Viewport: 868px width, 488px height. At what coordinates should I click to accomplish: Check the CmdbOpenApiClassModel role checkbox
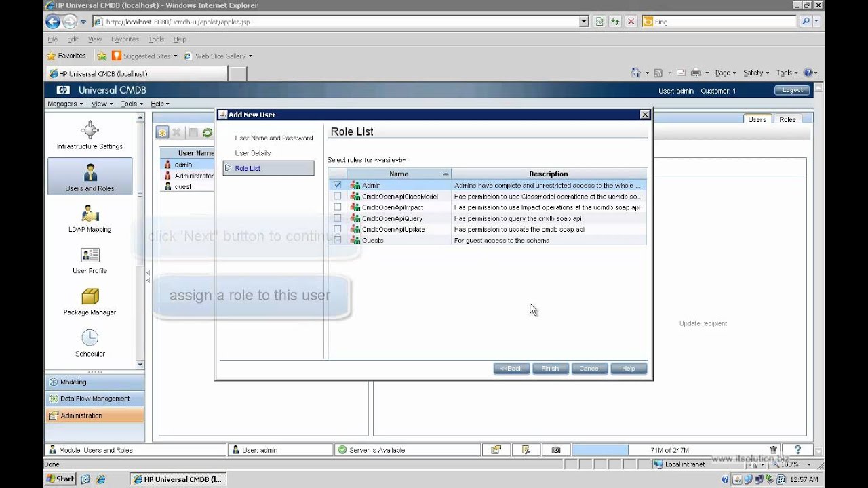click(337, 196)
